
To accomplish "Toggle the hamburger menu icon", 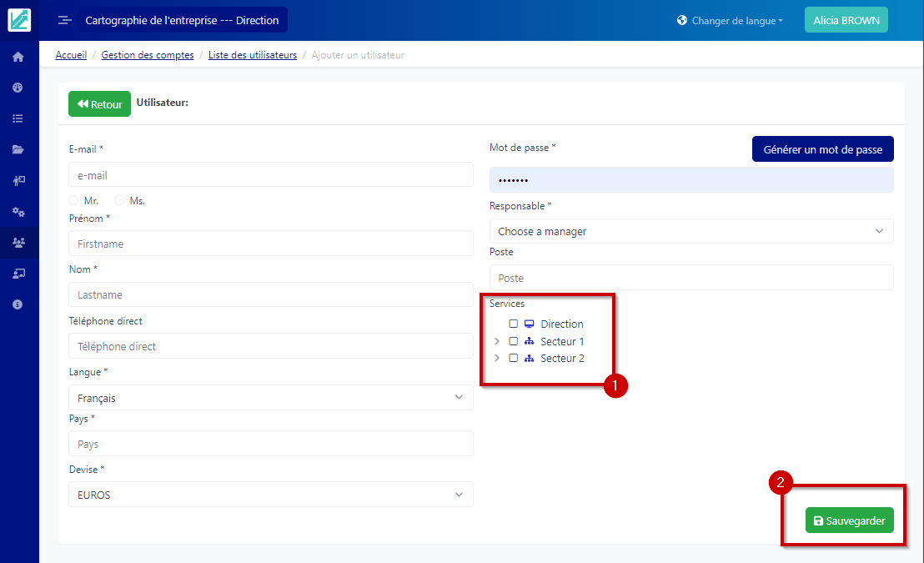I will pyautogui.click(x=65, y=20).
